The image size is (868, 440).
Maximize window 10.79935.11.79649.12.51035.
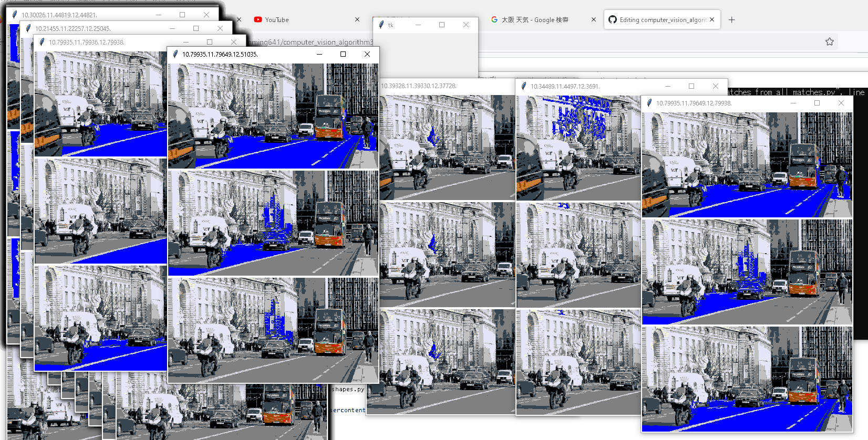pyautogui.click(x=343, y=54)
